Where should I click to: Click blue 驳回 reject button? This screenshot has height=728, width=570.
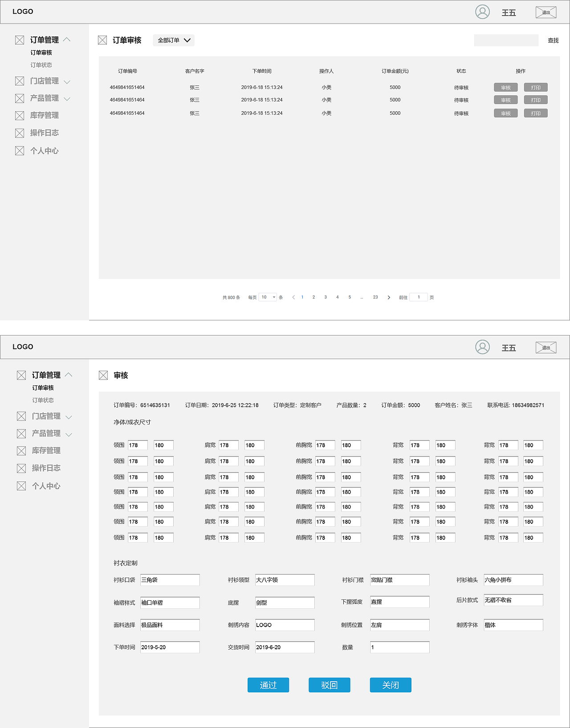pyautogui.click(x=330, y=685)
